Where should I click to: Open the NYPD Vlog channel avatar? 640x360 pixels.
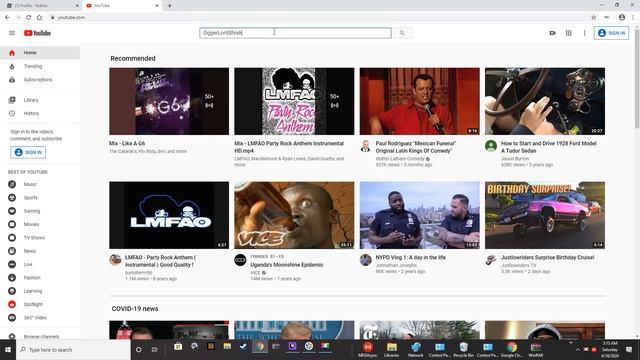point(365,260)
